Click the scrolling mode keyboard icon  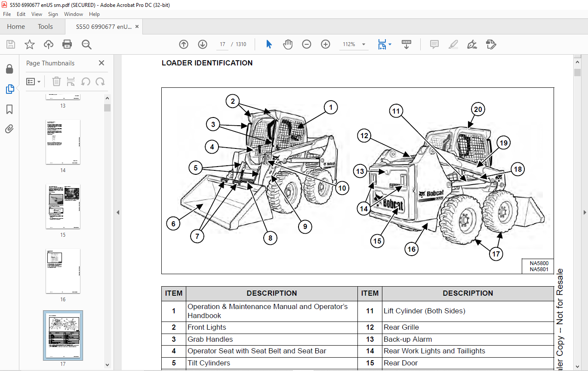406,44
